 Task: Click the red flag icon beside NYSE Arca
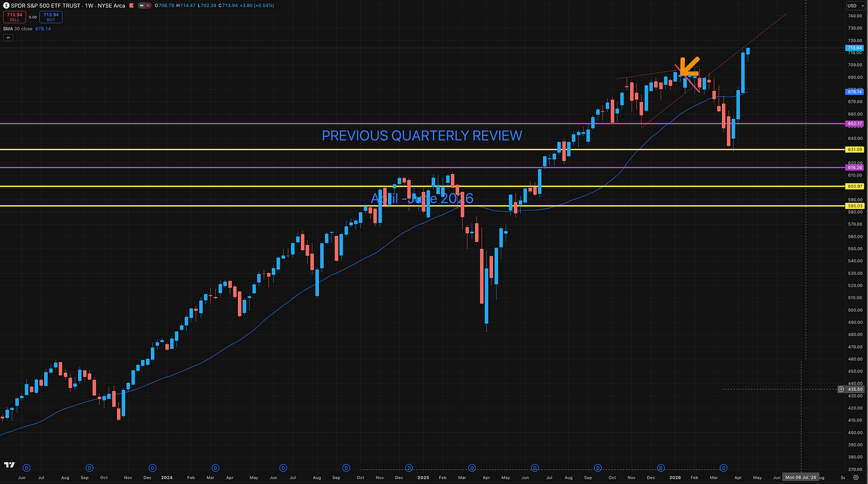click(131, 5)
